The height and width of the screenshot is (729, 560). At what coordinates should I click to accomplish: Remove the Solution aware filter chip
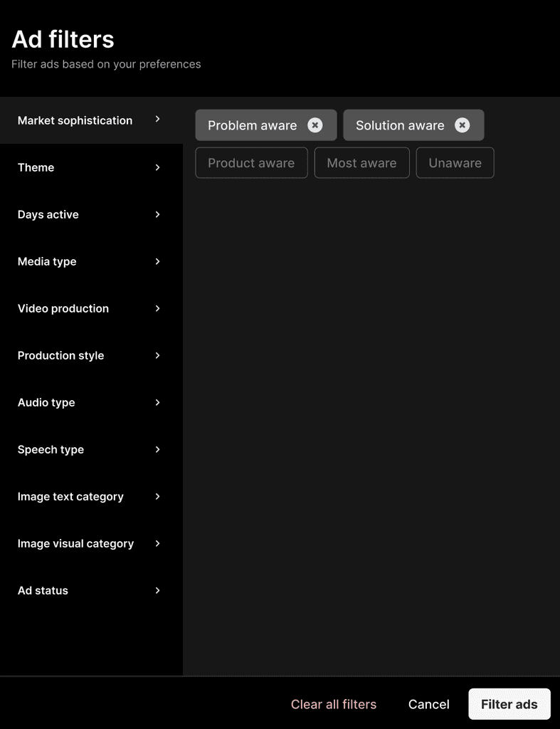463,125
